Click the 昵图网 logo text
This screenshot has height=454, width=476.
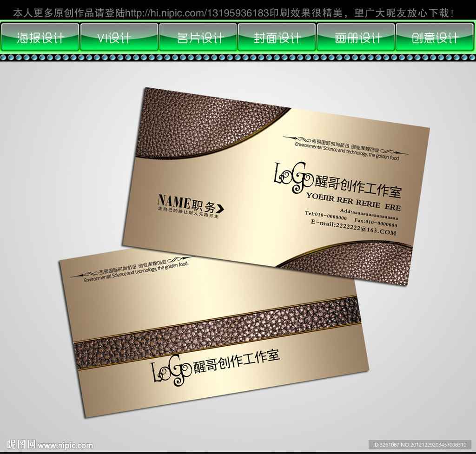[21, 445]
